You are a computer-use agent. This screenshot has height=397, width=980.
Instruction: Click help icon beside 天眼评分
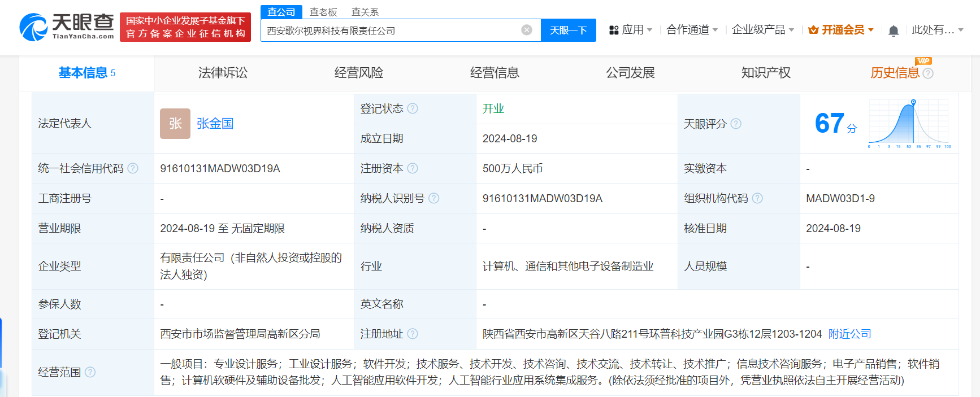[736, 124]
